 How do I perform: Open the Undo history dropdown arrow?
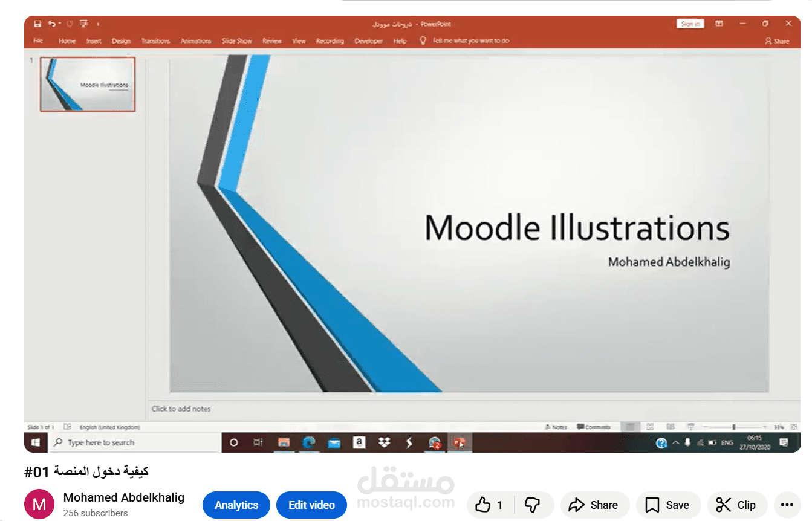click(59, 24)
